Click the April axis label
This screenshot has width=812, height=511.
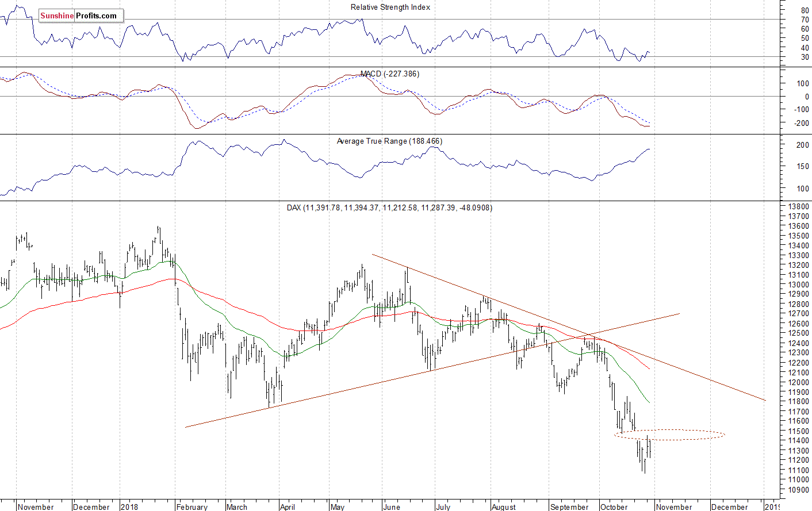tap(288, 507)
